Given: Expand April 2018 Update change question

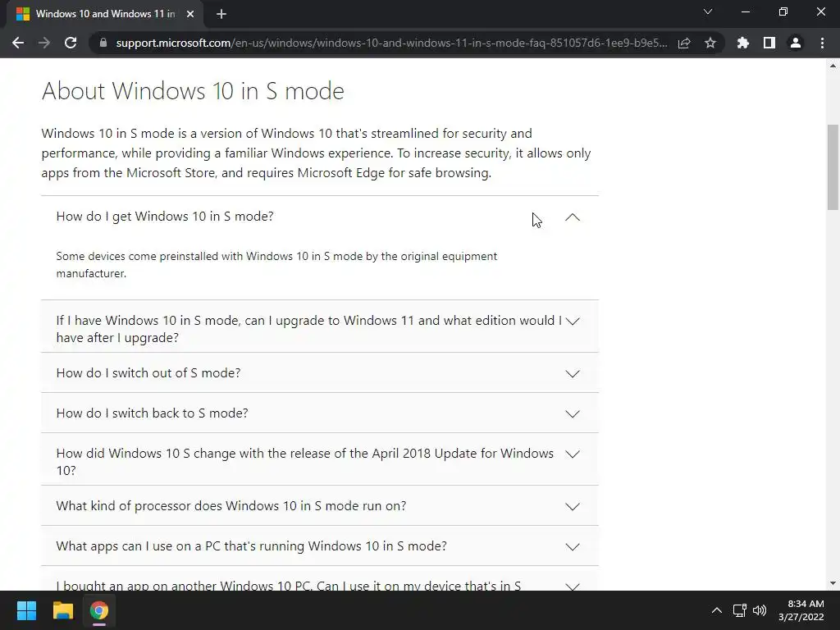Looking at the screenshot, I should pos(320,459).
